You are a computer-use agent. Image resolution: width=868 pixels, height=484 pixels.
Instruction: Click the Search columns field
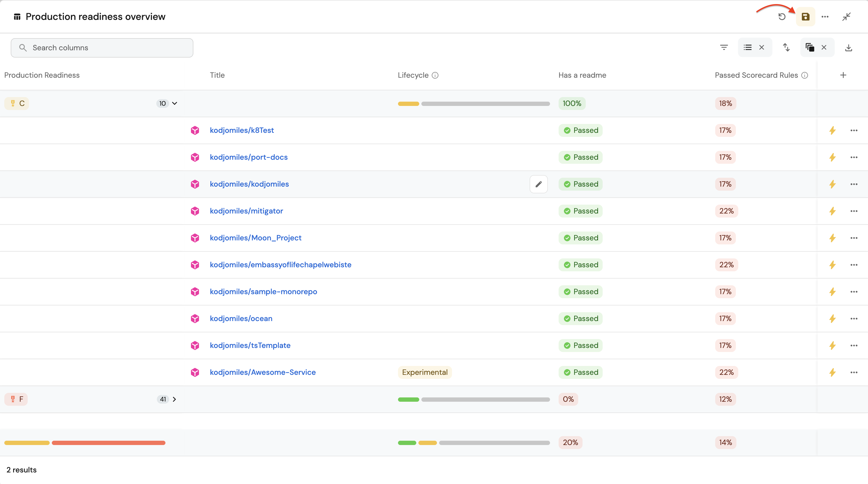coord(102,48)
